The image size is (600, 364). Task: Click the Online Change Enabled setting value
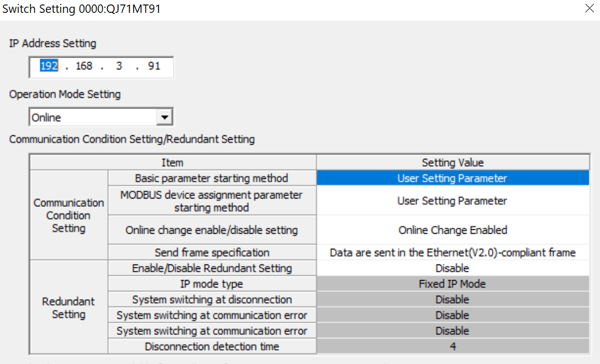pos(452,230)
